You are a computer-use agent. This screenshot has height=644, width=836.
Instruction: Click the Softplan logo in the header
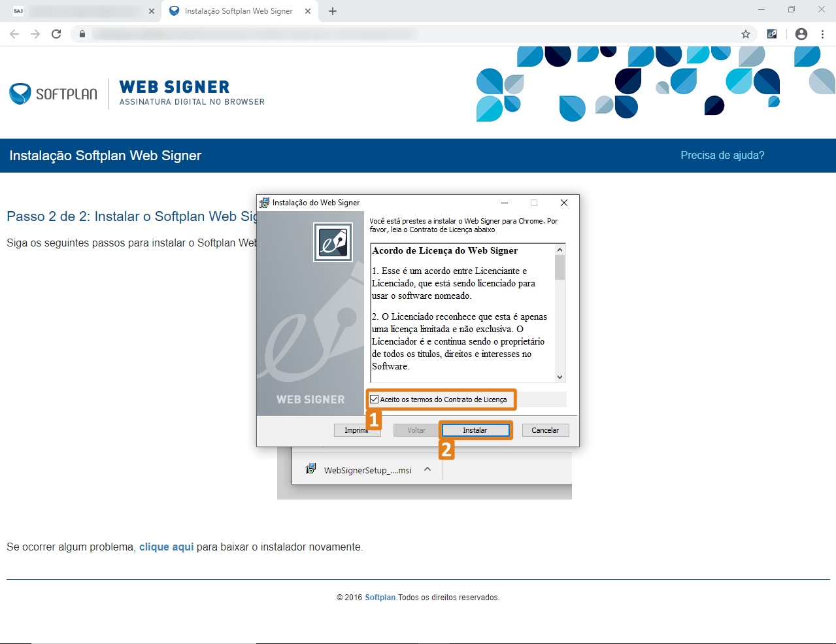tap(54, 94)
